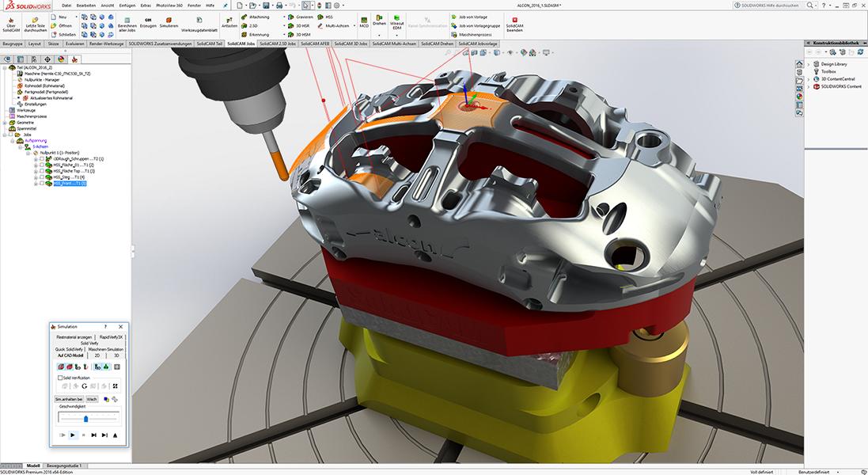868x475 pixels.
Task: Select Toolbox in Konstruktionsbibliothek
Action: pyautogui.click(x=824, y=71)
